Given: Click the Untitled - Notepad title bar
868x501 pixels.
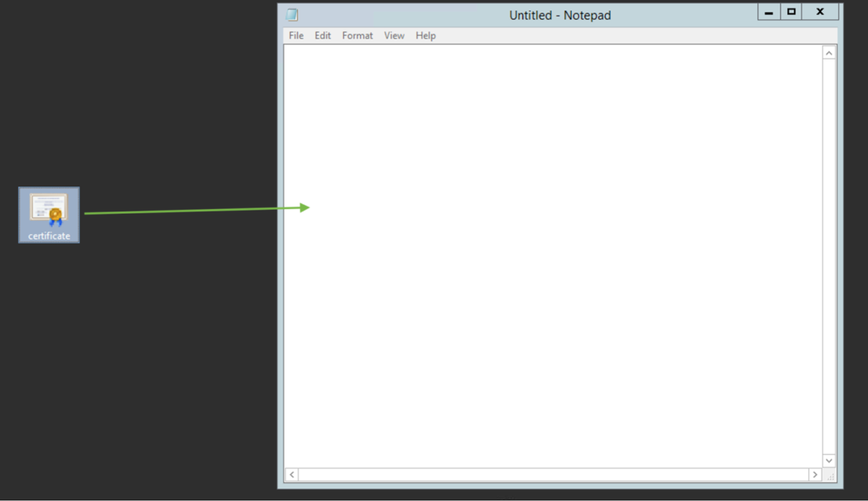Looking at the screenshot, I should pyautogui.click(x=560, y=14).
